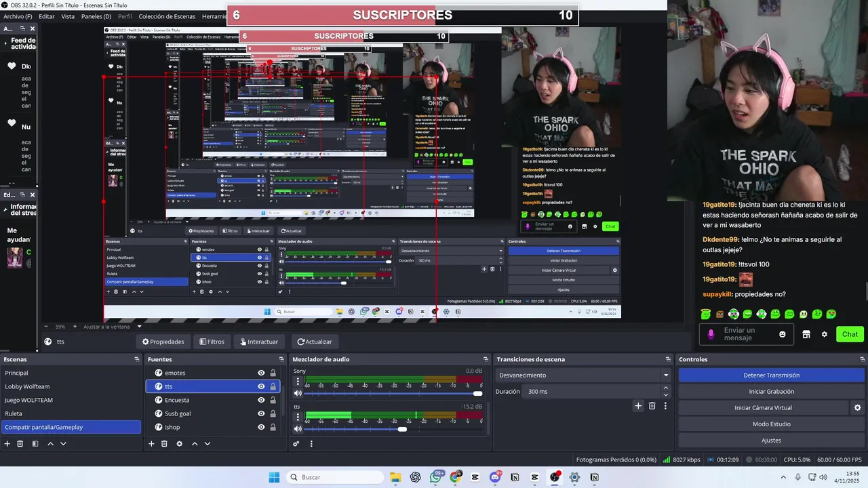Open tts channel options three dots

298,416
